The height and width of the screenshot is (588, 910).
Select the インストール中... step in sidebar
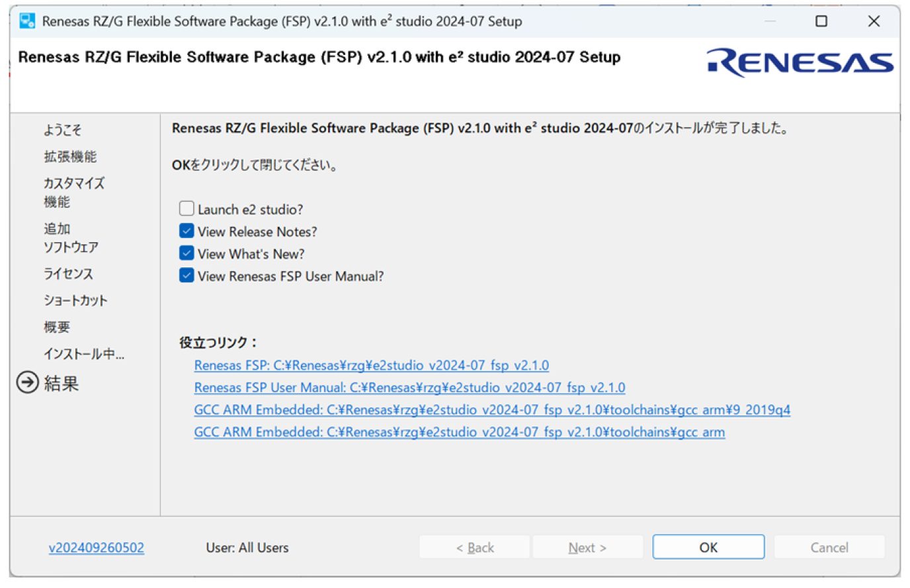pyautogui.click(x=84, y=354)
